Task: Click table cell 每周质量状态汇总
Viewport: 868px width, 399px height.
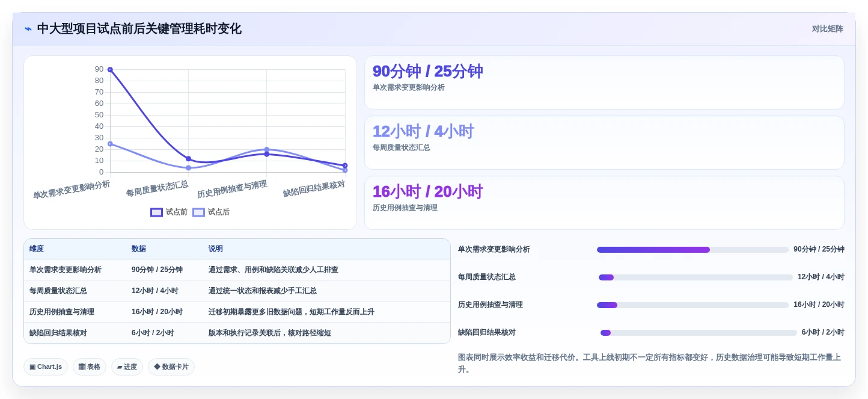Action: click(58, 291)
